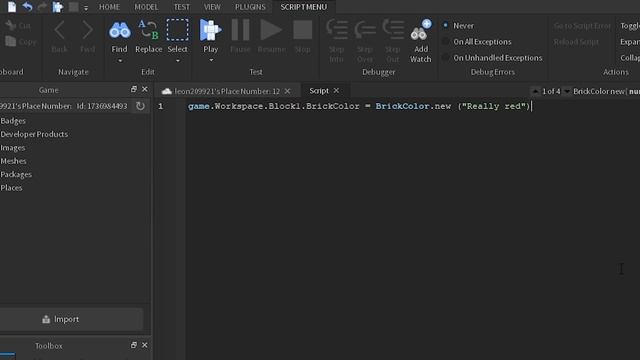Undo the last action
The height and width of the screenshot is (360, 640).
pyautogui.click(x=27, y=7)
